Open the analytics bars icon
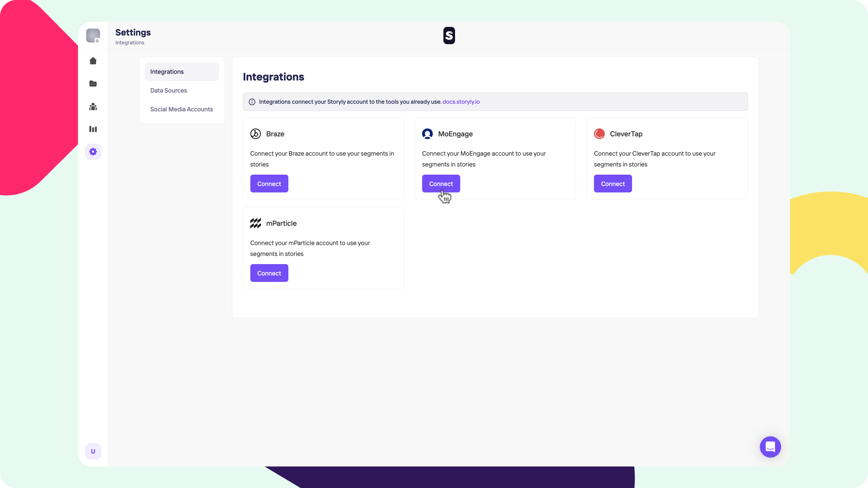The height and width of the screenshot is (488, 868). 93,129
